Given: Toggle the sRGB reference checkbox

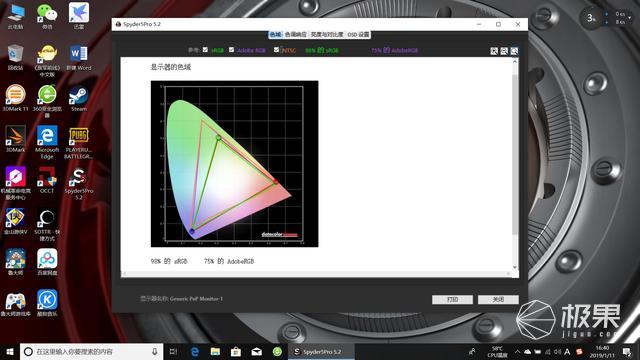Looking at the screenshot, I should point(205,50).
